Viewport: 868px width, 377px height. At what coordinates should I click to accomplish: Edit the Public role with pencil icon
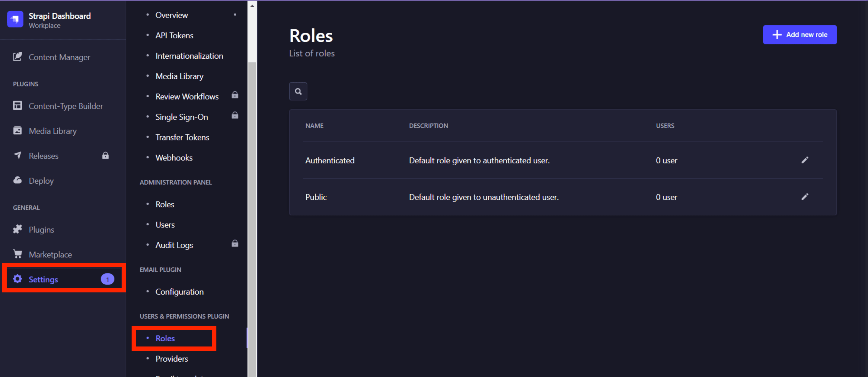pyautogui.click(x=805, y=197)
